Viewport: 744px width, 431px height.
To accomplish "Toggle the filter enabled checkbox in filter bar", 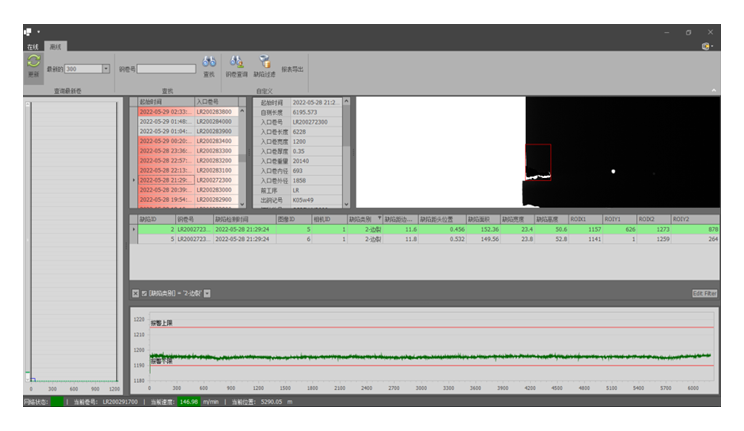I will click(144, 294).
